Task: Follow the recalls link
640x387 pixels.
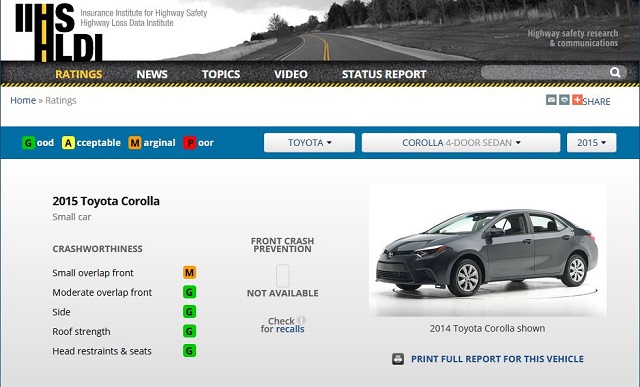Action: [290, 329]
